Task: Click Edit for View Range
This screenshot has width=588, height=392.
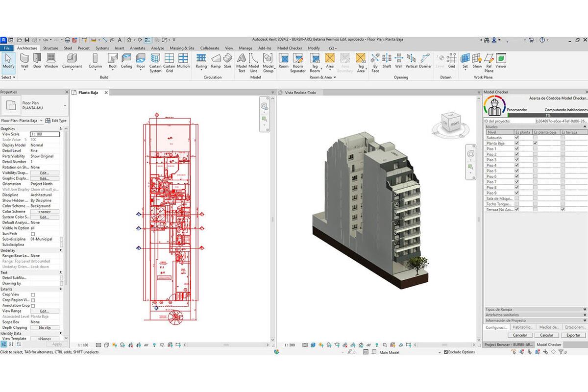Action: [45, 311]
